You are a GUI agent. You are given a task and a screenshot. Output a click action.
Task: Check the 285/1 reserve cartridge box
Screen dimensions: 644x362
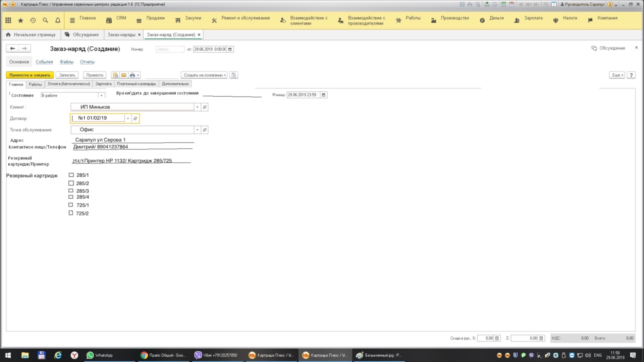coord(71,175)
